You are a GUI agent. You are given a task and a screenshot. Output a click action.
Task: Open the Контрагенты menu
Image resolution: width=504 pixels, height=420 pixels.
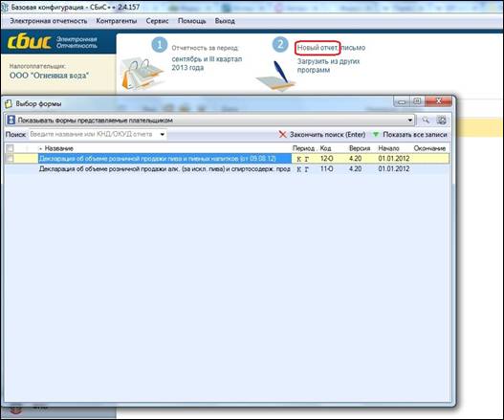117,21
